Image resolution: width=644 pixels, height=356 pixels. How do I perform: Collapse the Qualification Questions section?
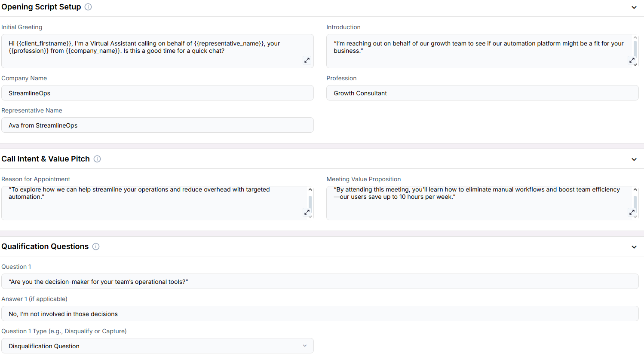coord(634,247)
